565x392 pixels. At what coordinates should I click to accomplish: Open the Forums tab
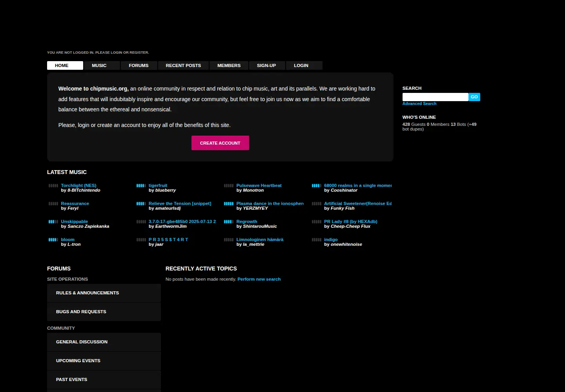coord(139,65)
